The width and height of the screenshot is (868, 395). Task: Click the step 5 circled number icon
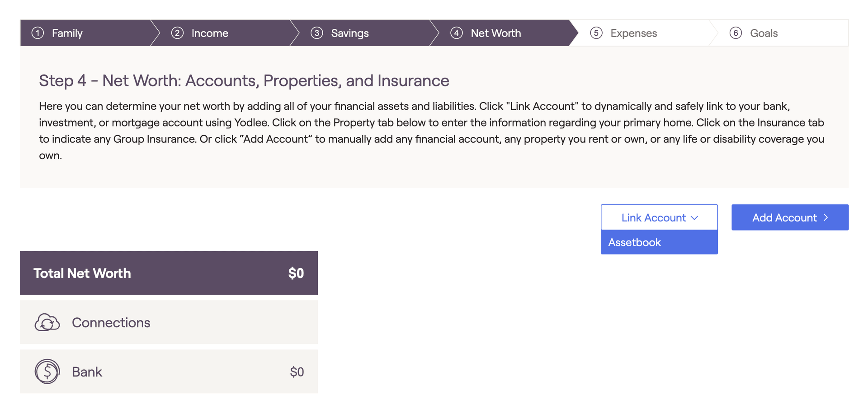596,33
